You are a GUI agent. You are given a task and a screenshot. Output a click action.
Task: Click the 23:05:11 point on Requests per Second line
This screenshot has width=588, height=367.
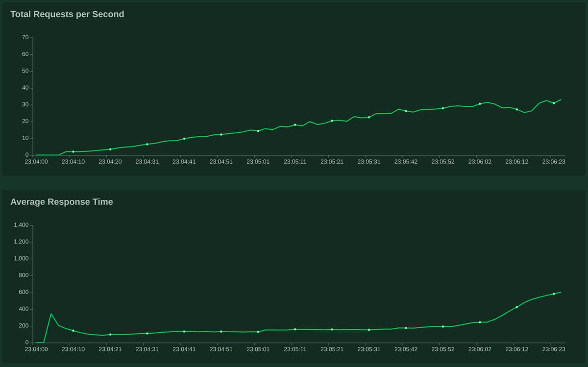click(295, 125)
